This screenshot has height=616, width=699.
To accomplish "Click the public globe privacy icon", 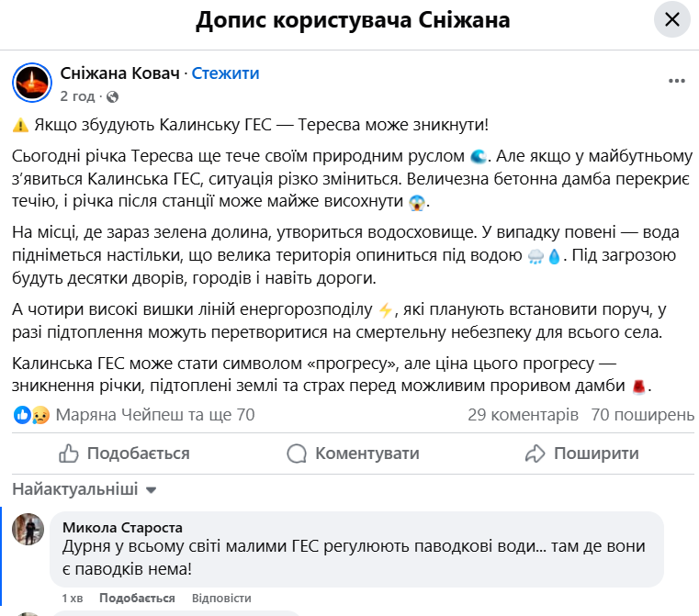I will click(112, 95).
